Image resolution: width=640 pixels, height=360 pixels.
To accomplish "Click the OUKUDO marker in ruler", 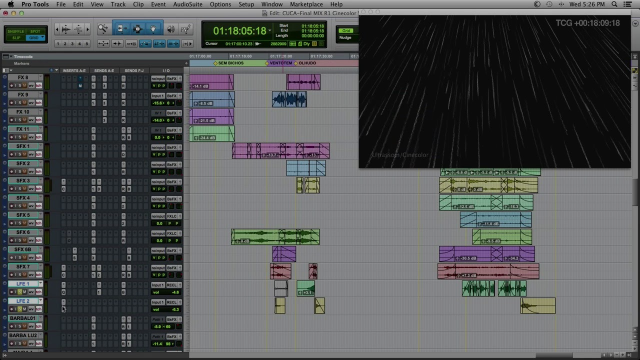I will [x=307, y=63].
